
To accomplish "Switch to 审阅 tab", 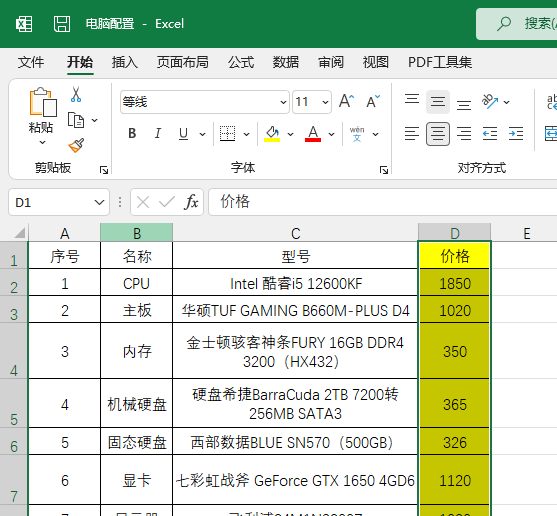I will [x=331, y=62].
